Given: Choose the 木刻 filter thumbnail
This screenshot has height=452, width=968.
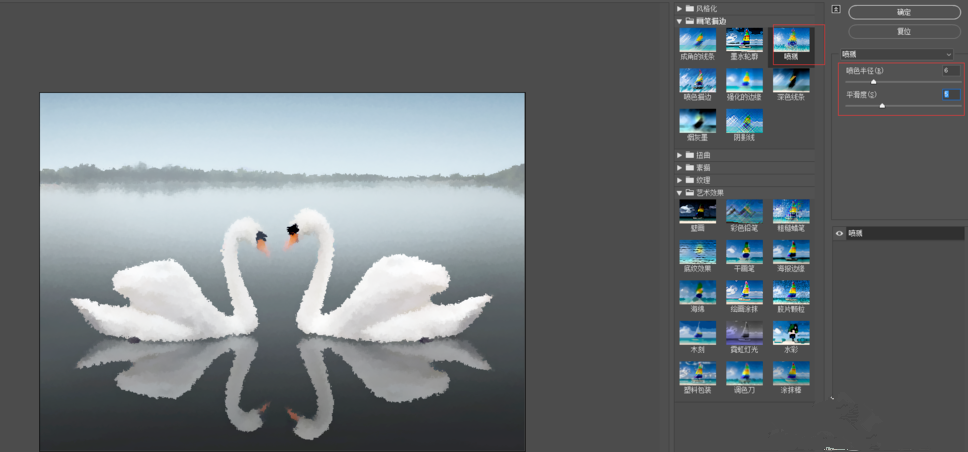Looking at the screenshot, I should (x=698, y=333).
